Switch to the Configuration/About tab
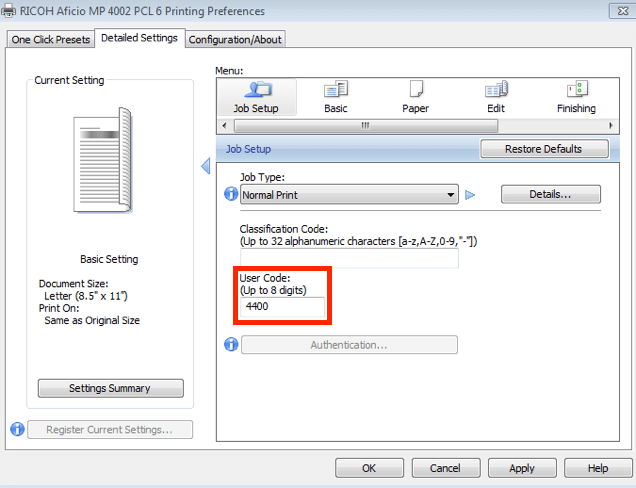636x488 pixels. click(x=235, y=39)
